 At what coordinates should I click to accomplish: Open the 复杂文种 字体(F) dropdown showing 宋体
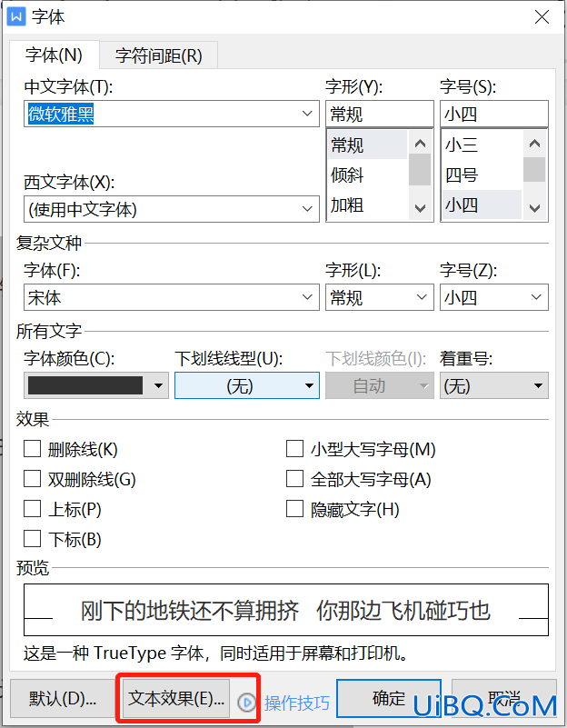(172, 297)
